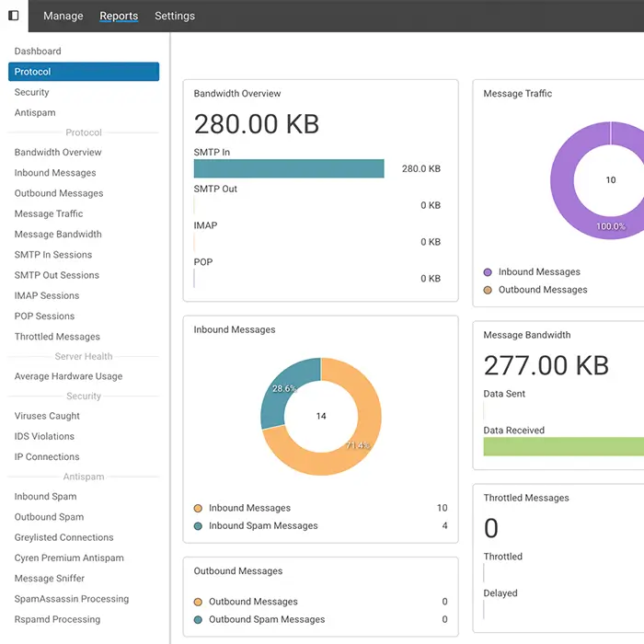Open Message Bandwidth report in sidebar

58,234
